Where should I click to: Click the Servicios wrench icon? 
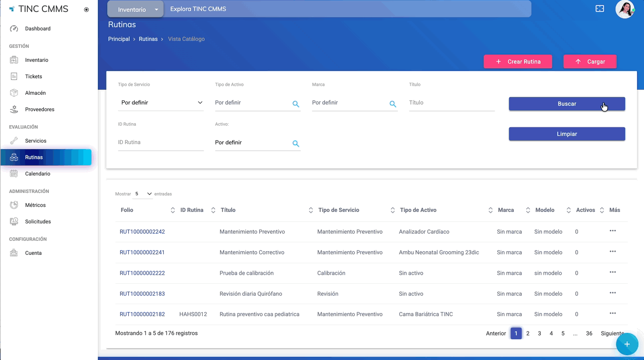[x=14, y=141]
